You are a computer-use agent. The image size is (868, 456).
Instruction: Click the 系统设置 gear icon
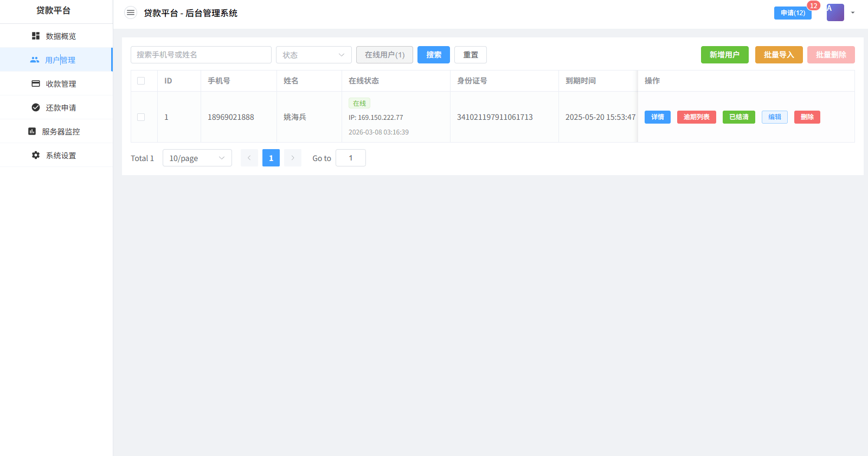click(36, 155)
